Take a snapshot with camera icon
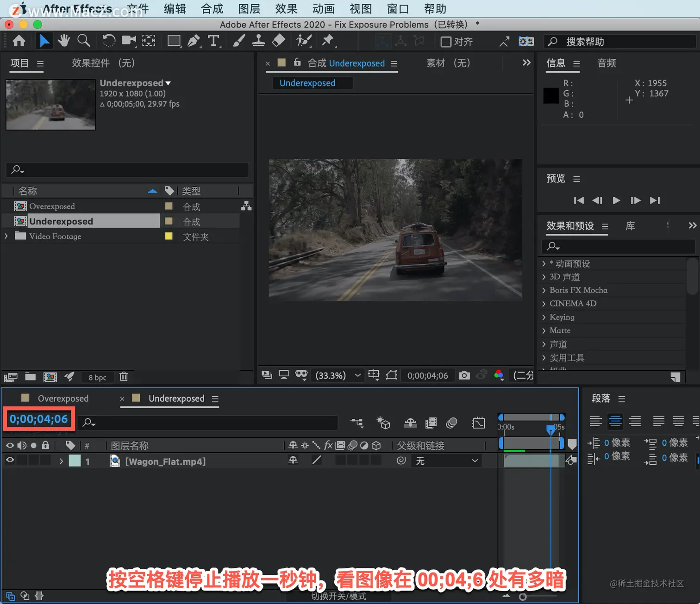This screenshot has width=700, height=604. [x=464, y=375]
